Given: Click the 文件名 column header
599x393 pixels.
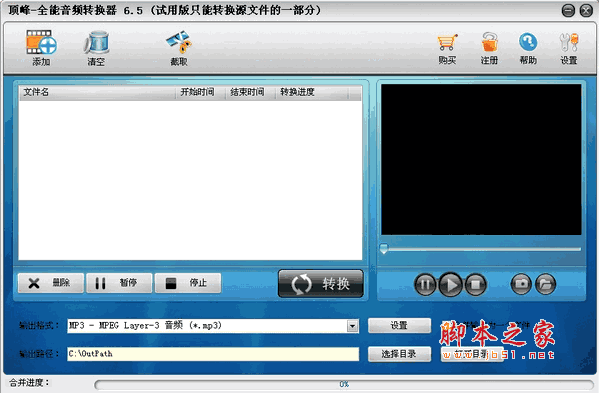Looking at the screenshot, I should pos(97,92).
